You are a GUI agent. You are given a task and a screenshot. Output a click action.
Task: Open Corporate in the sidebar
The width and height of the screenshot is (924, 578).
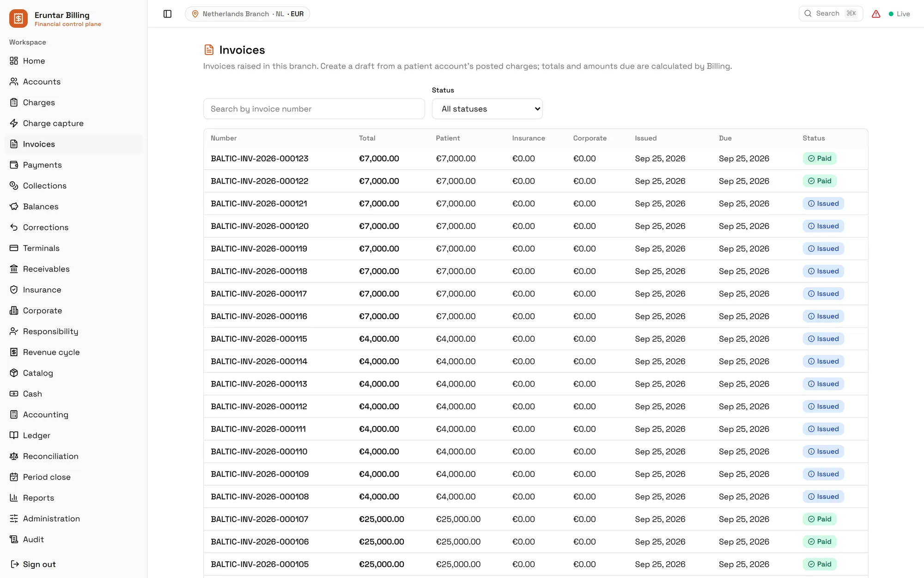click(74, 311)
